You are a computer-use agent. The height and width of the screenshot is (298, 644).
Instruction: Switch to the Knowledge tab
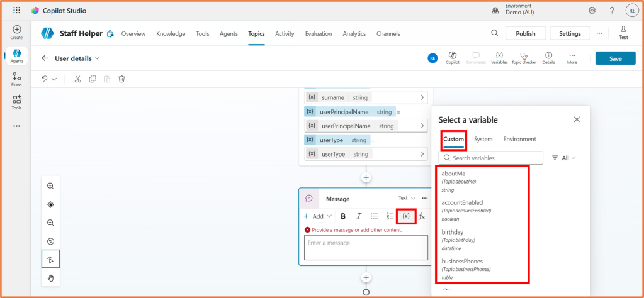tap(171, 33)
